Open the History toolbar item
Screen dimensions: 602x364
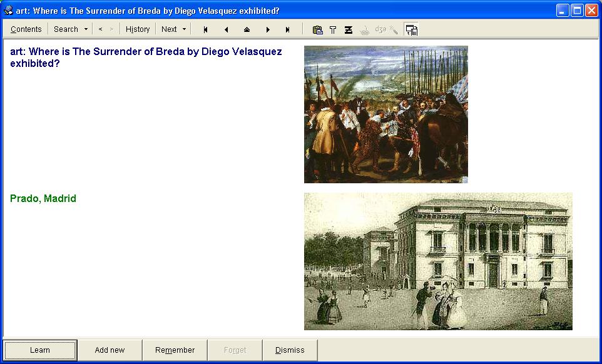138,29
